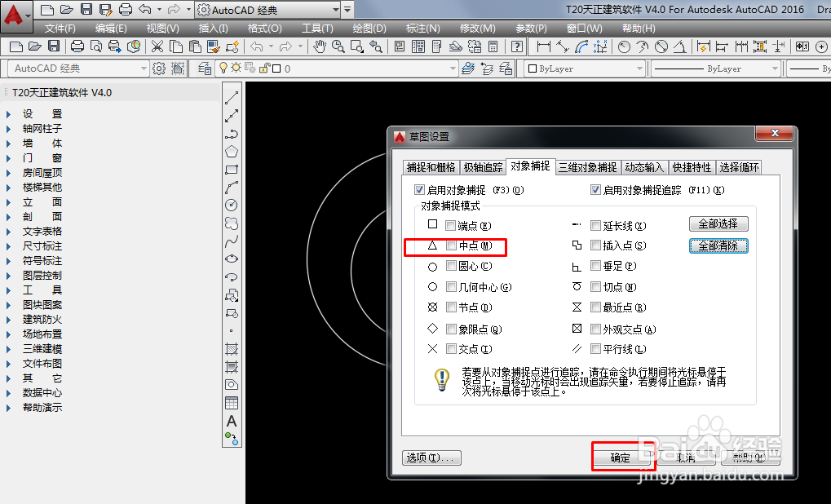Enable the 节点 snap checkbox
Viewport: 831px width, 504px height.
[x=451, y=307]
